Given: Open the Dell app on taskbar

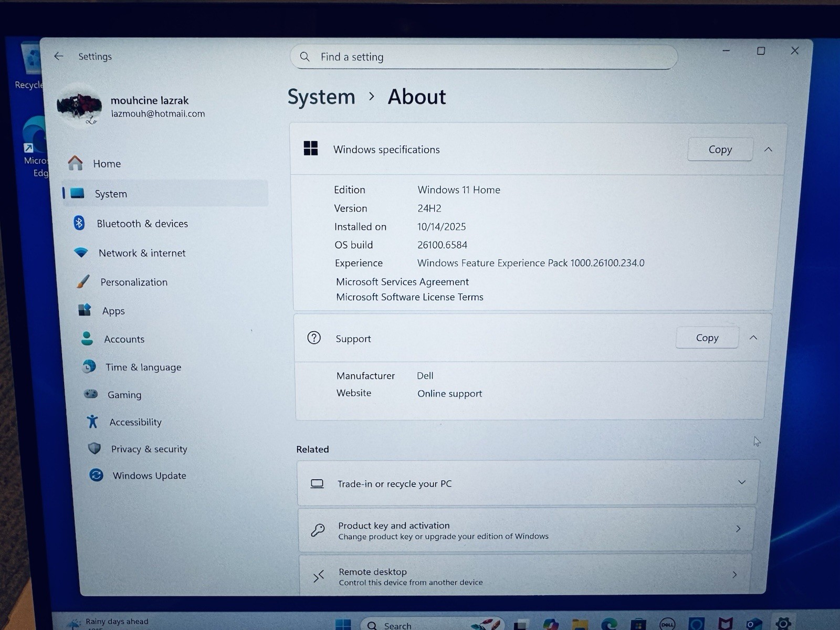Looking at the screenshot, I should 667,624.
